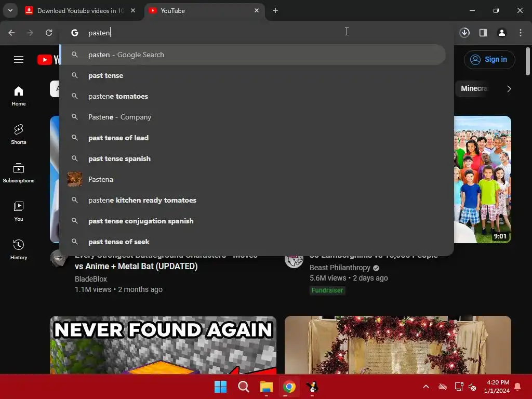
Task: Open the Chrome profile icon
Action: click(502, 33)
